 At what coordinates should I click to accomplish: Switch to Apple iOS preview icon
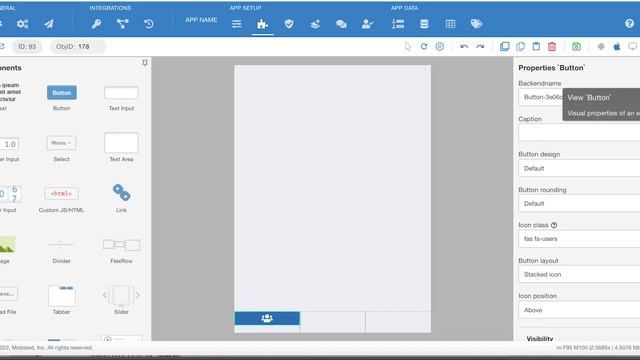click(x=617, y=47)
